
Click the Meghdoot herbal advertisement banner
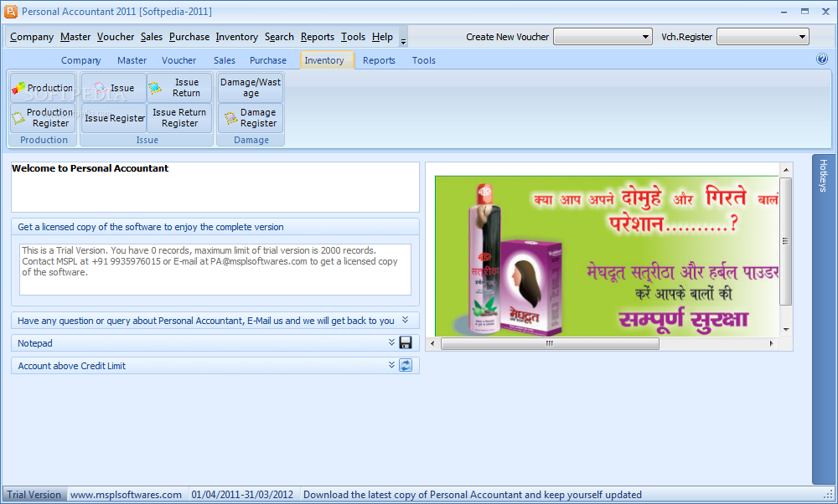pyautogui.click(x=607, y=255)
